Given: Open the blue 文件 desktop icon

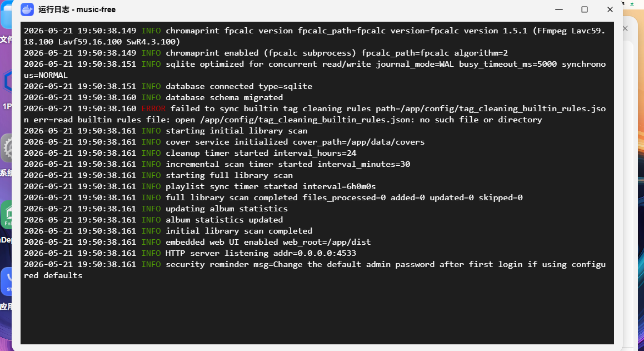Looking at the screenshot, I should tap(6, 17).
